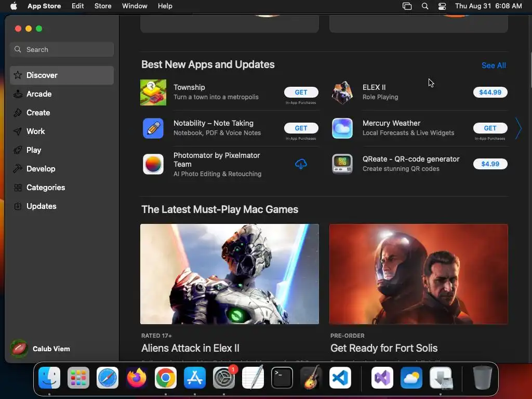Open the Photomator app icon
This screenshot has width=532, height=399.
coord(153,164)
